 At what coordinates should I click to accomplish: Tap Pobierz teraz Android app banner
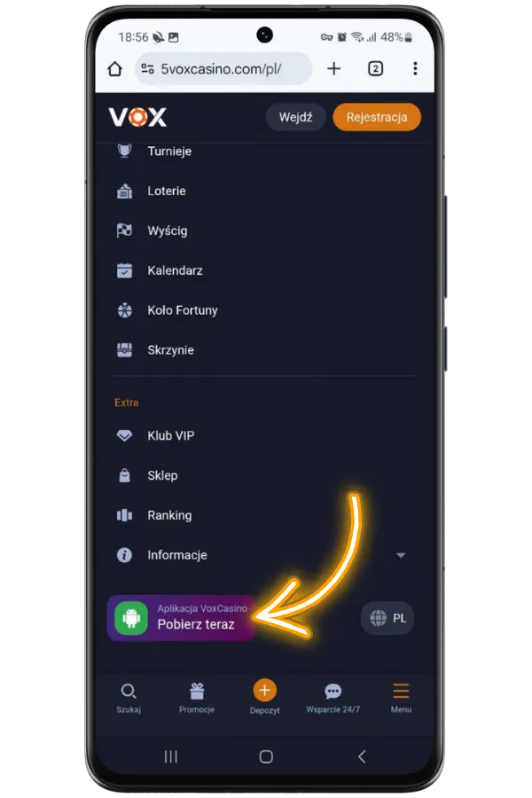[x=182, y=618]
